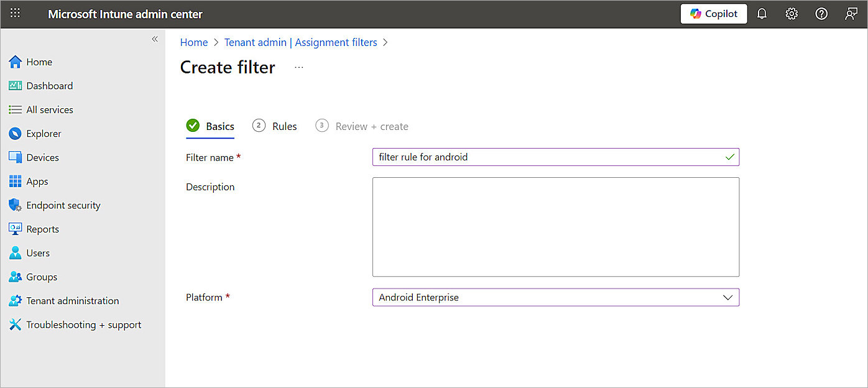
Task: Collapse the left sidebar menu
Action: [x=155, y=39]
